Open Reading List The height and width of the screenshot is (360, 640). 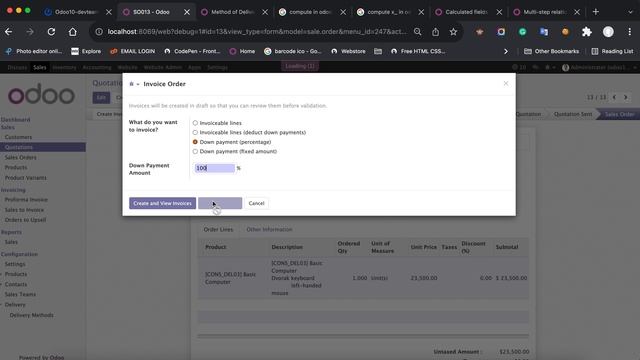(x=612, y=51)
